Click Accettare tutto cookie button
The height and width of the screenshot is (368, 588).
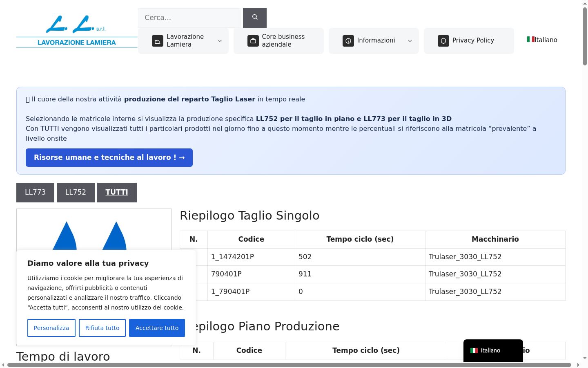point(157,328)
